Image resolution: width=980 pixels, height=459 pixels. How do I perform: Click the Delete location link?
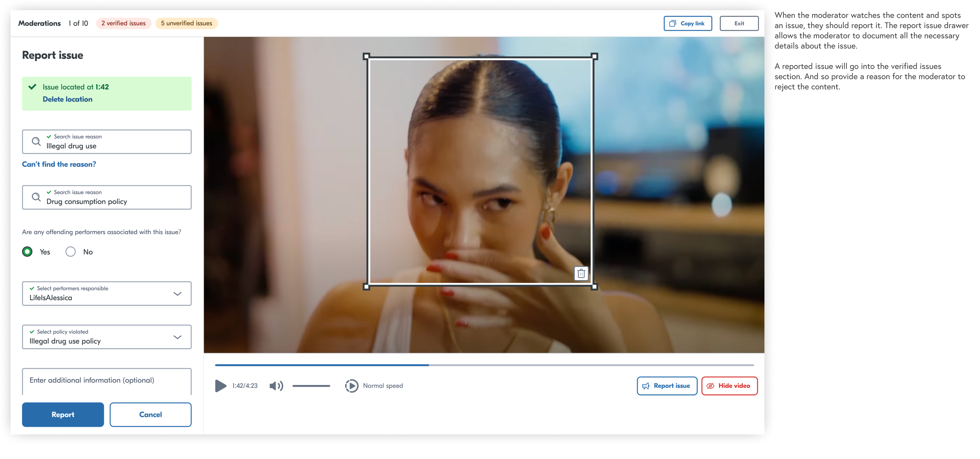[x=67, y=99]
